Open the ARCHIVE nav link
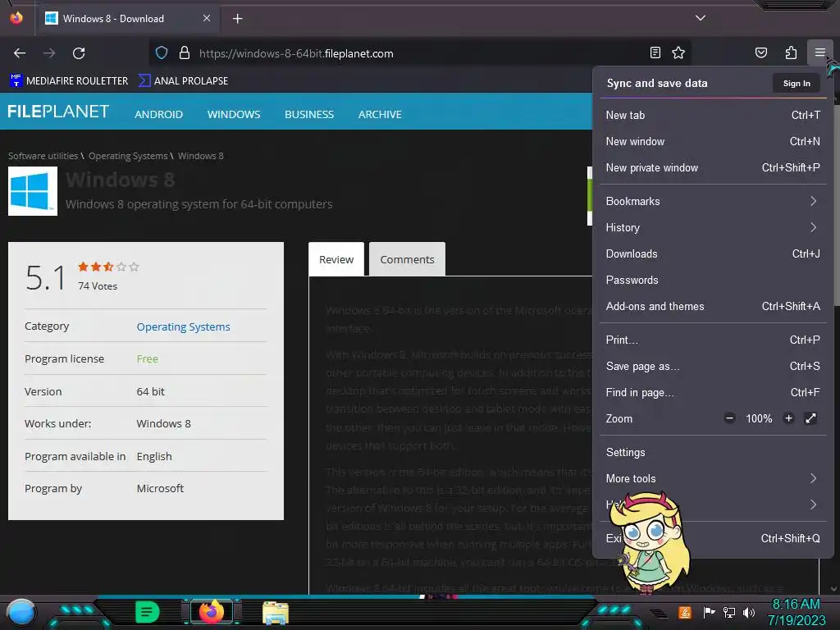 (380, 114)
